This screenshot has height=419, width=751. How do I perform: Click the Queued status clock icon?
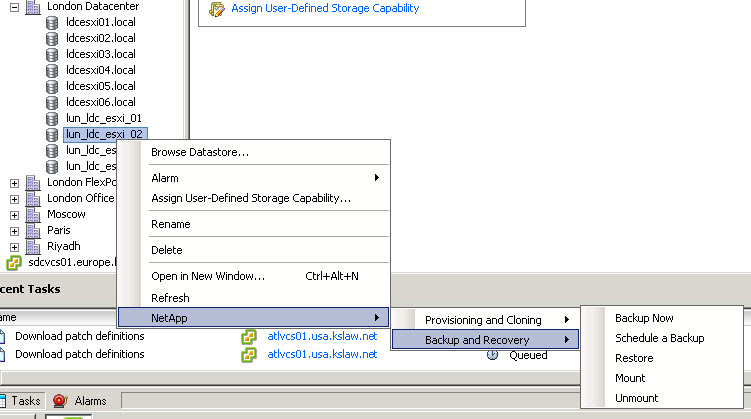[x=492, y=354]
